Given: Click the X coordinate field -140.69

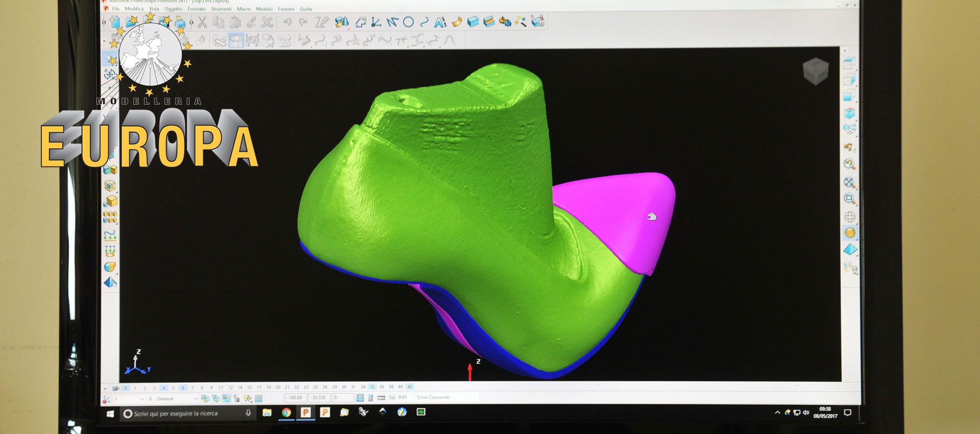Looking at the screenshot, I should pyautogui.click(x=295, y=398).
